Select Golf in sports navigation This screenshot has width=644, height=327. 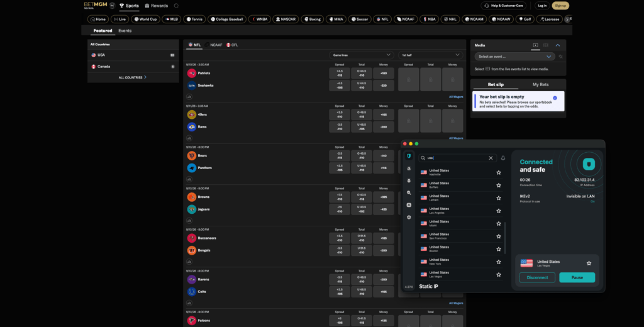525,19
